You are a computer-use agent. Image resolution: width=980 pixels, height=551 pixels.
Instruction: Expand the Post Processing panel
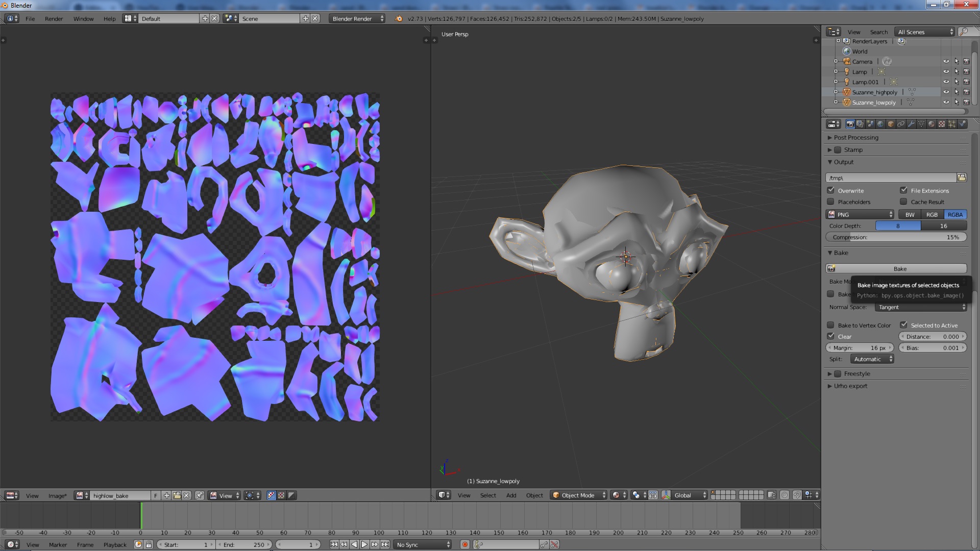[x=856, y=138]
